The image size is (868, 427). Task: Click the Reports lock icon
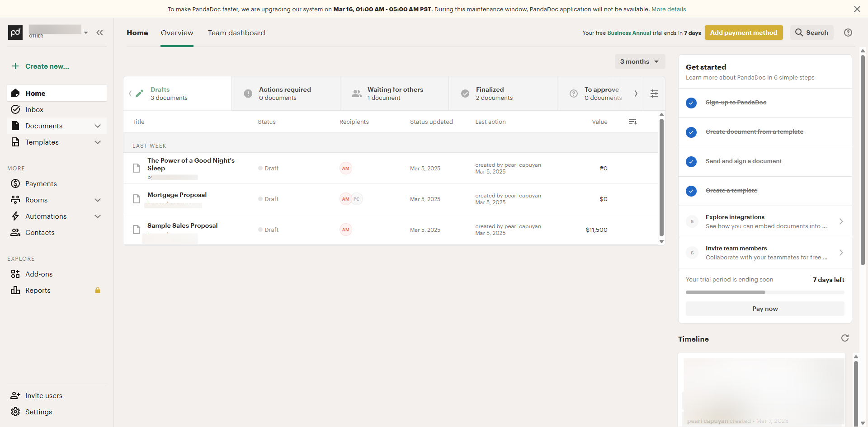coord(98,290)
